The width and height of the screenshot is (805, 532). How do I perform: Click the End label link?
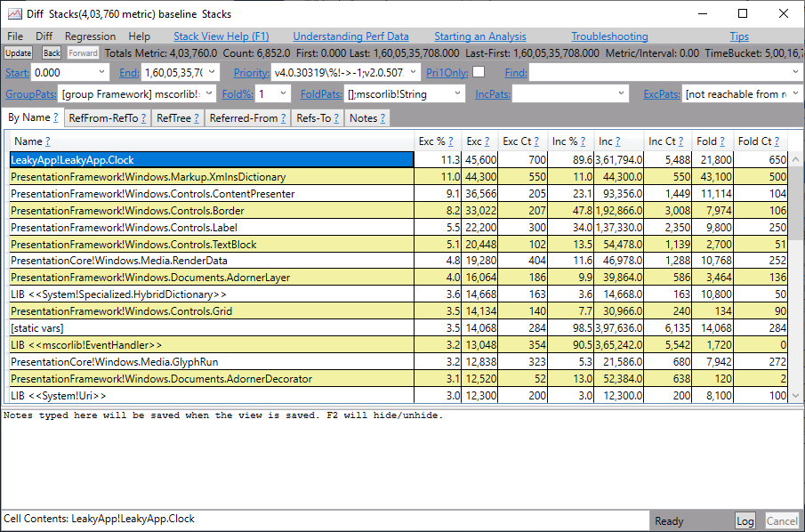point(129,73)
